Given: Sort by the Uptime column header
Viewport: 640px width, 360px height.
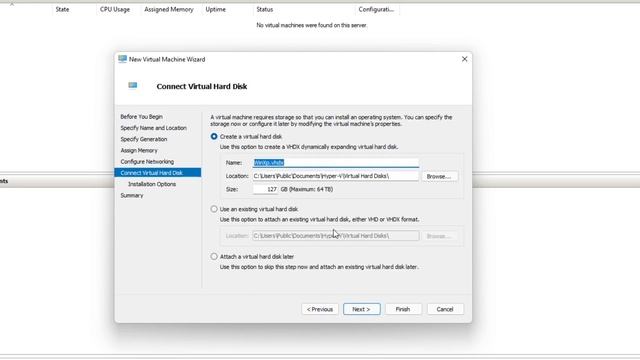Looking at the screenshot, I should point(216,9).
